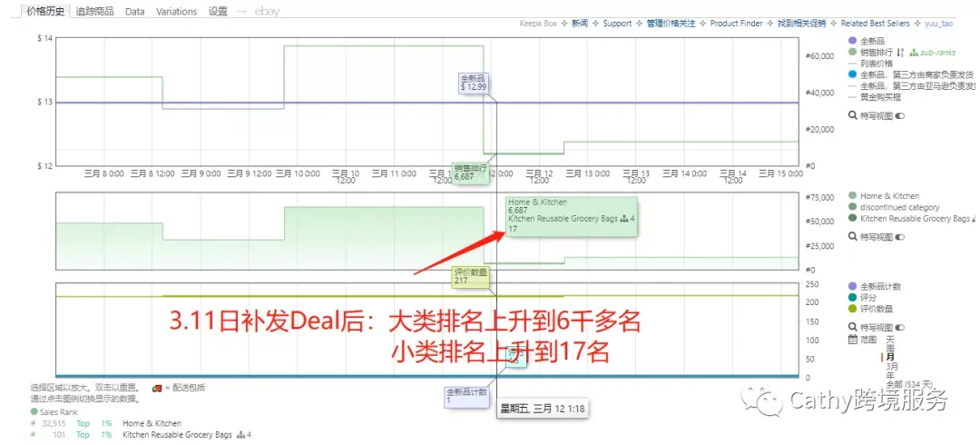The image size is (980, 445).
Task: Open the Support link
Action: coord(617,23)
